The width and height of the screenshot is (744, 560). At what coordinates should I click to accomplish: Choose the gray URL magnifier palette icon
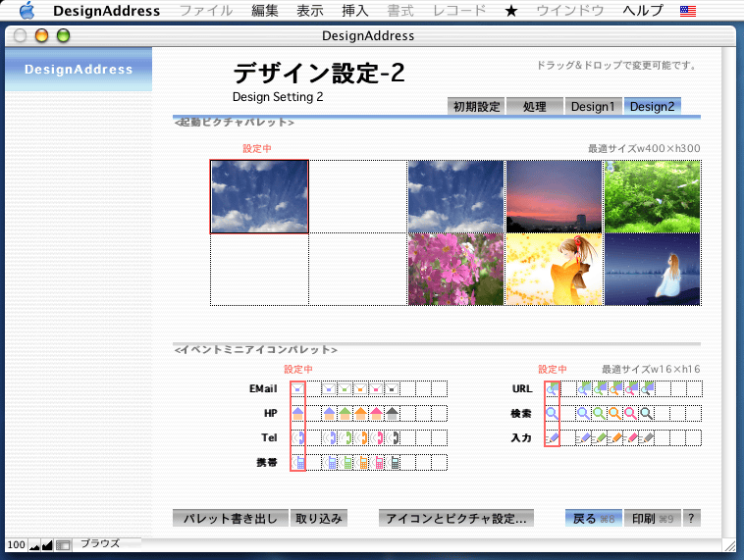[646, 388]
